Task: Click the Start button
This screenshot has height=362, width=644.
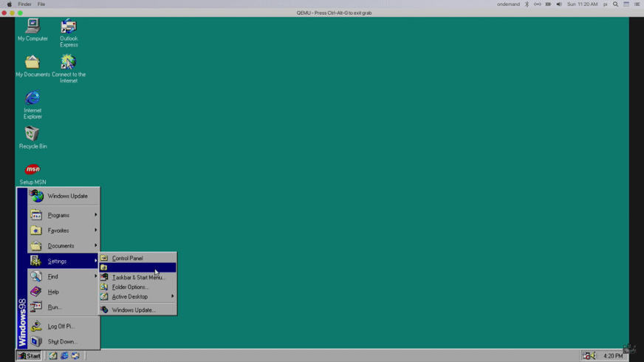Action: coord(30,356)
